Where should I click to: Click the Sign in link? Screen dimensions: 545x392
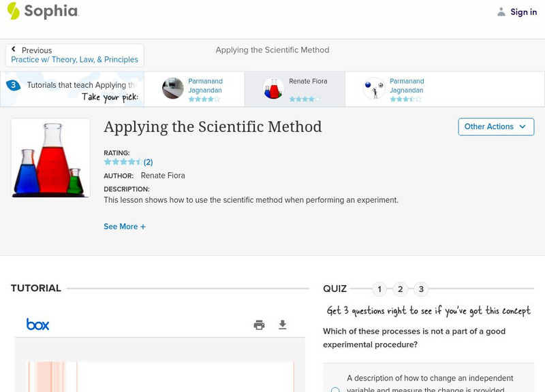click(522, 12)
